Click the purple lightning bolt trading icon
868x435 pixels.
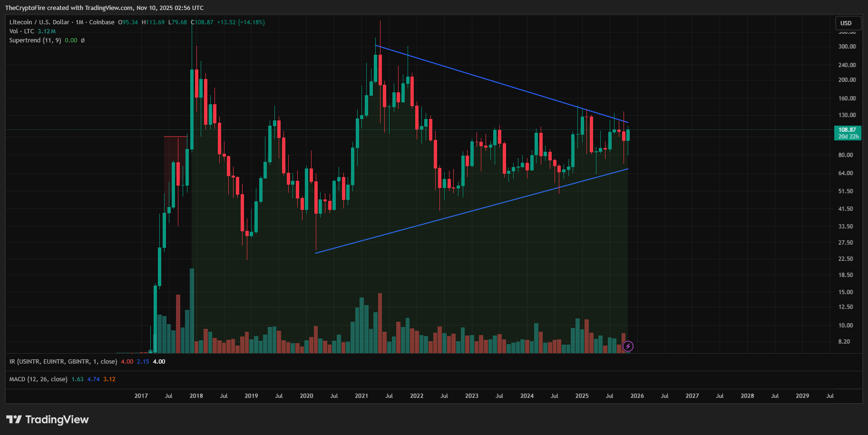[x=628, y=346]
